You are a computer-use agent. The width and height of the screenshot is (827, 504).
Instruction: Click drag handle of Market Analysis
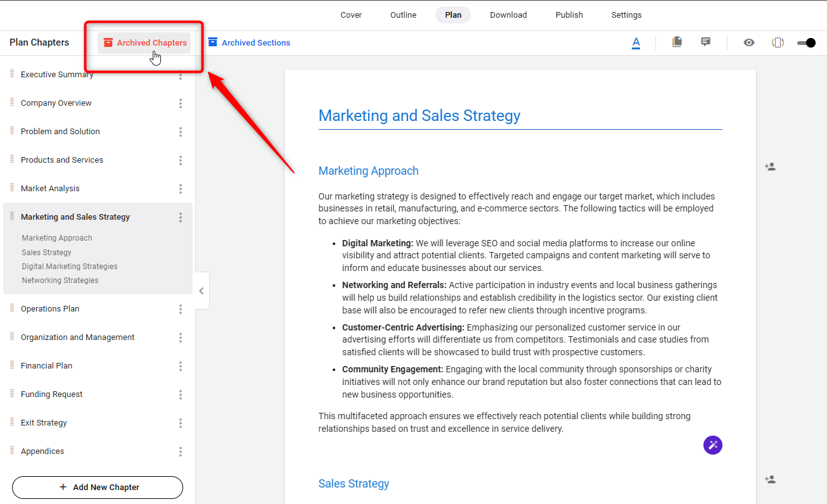[x=12, y=188]
